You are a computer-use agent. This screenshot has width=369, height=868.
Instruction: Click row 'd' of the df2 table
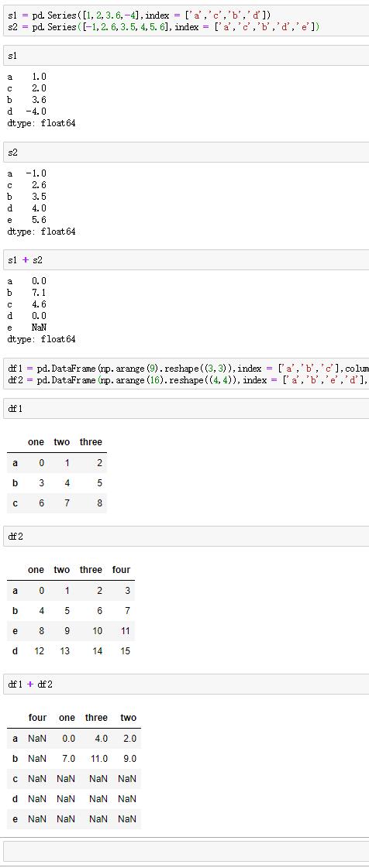pyautogui.click(x=71, y=651)
